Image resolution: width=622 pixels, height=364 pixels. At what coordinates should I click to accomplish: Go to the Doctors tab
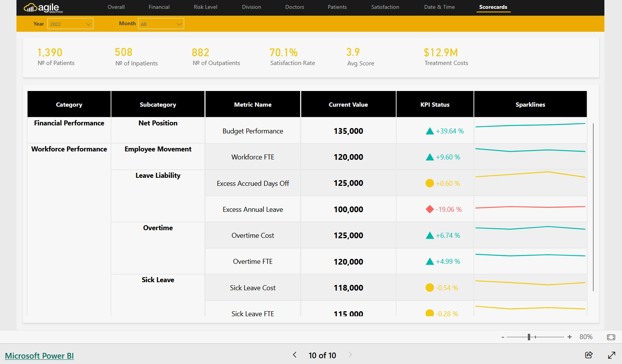(295, 7)
